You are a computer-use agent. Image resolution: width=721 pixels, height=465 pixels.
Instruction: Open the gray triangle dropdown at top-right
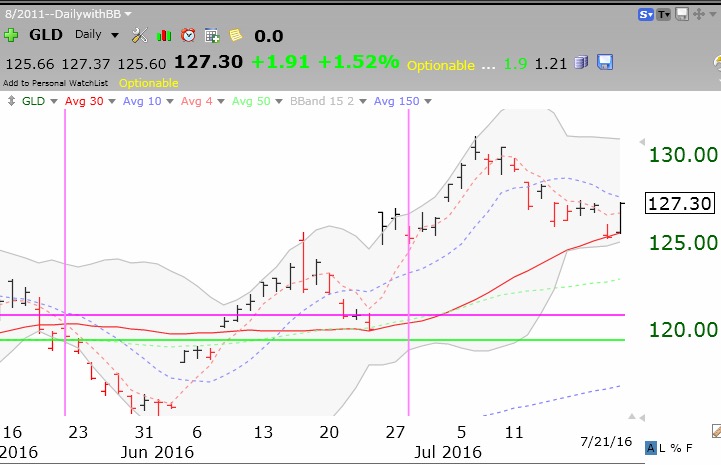tap(713, 14)
